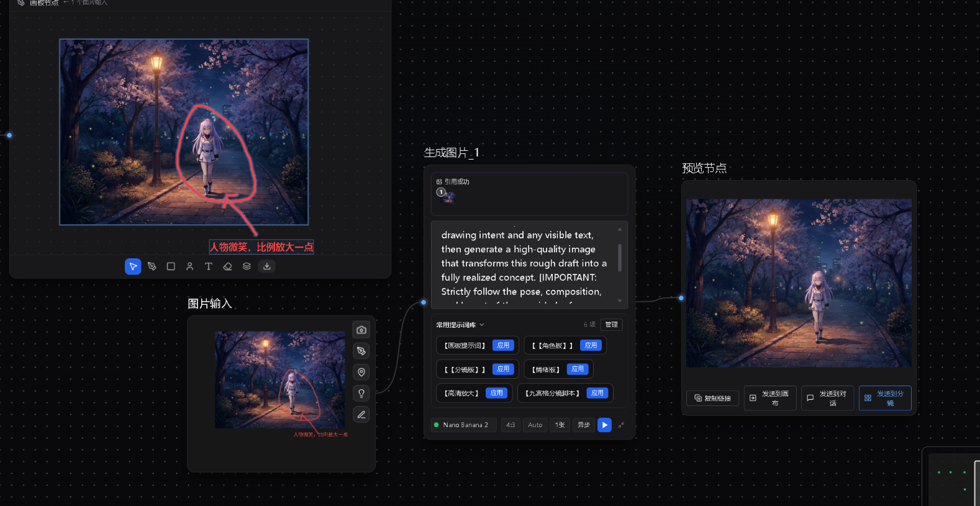Screen dimensions: 980x506
Task: Click the camera icon on image input node
Action: click(x=361, y=330)
